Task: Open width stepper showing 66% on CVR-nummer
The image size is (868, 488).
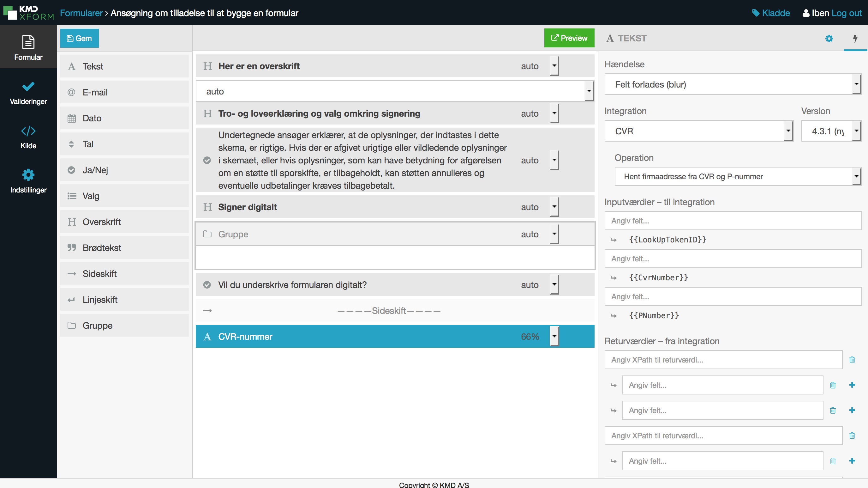Action: tap(554, 336)
